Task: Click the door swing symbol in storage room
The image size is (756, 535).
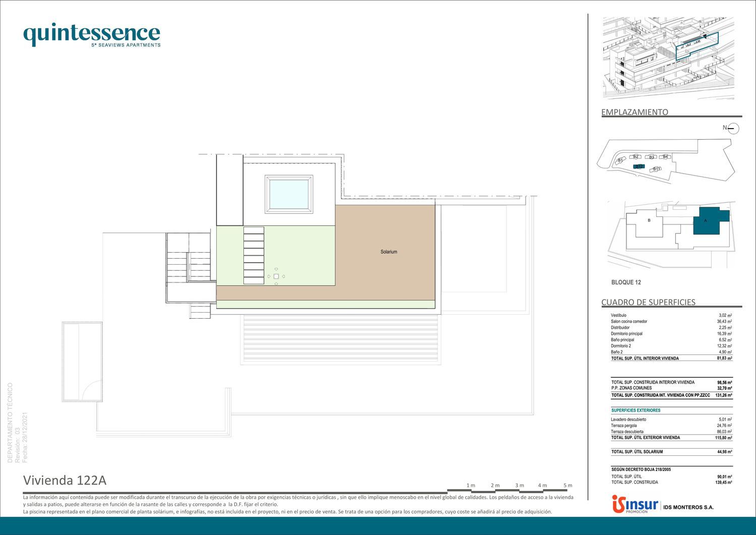Action: (x=92, y=390)
